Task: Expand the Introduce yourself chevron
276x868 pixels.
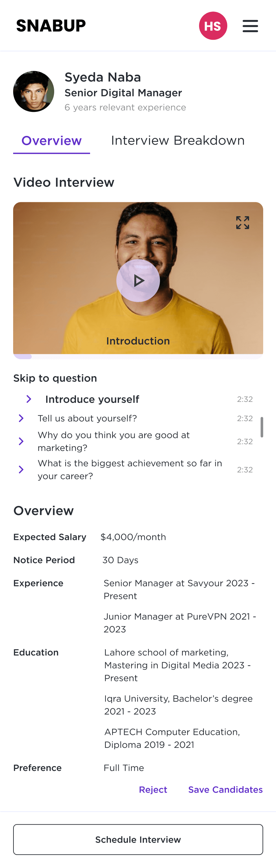Action: point(29,399)
